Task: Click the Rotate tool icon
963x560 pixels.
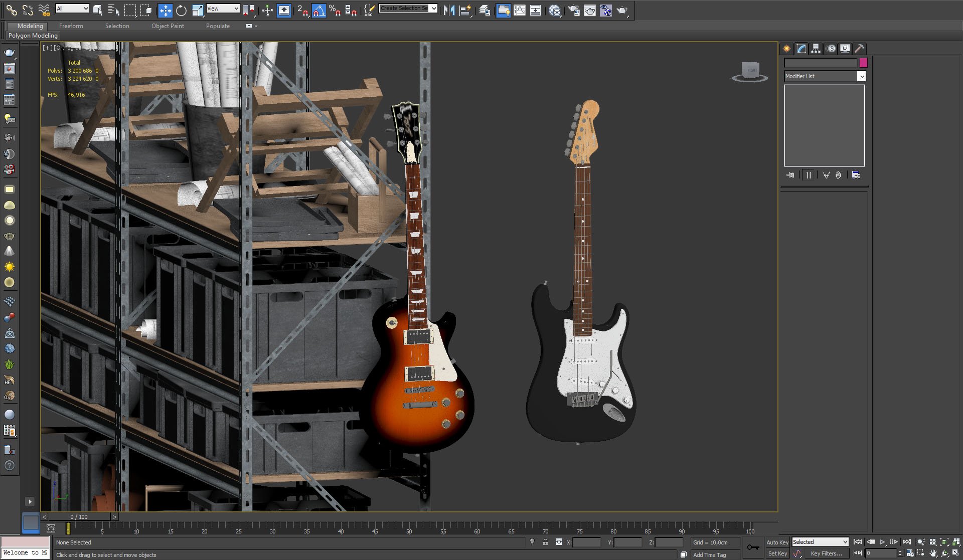Action: 181,10
